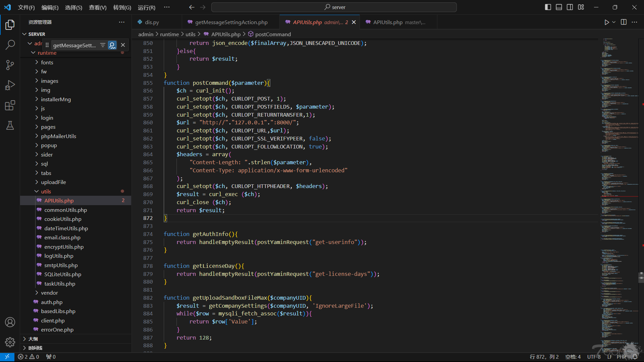Split the editor to the right
Screen dimensions: 644x362
(624, 22)
